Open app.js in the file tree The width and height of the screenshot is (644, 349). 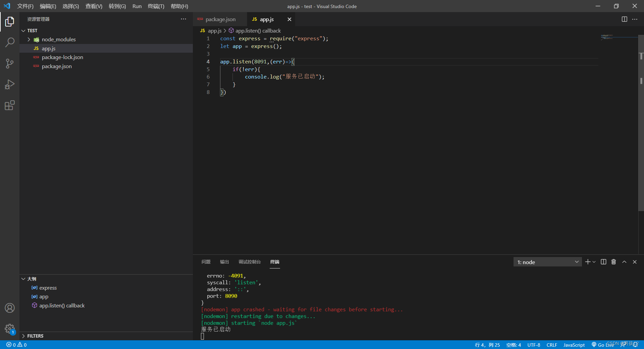(x=106, y=48)
